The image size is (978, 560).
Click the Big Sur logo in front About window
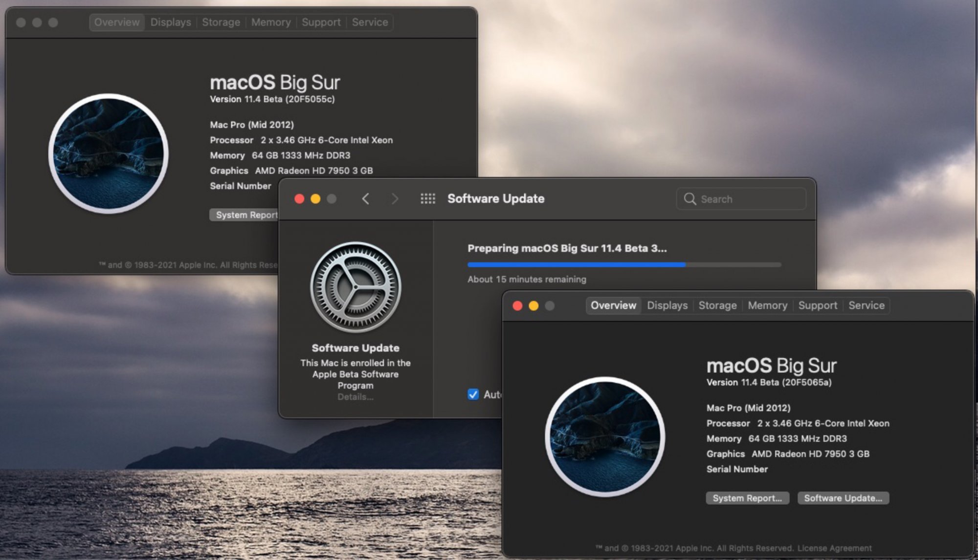click(605, 436)
